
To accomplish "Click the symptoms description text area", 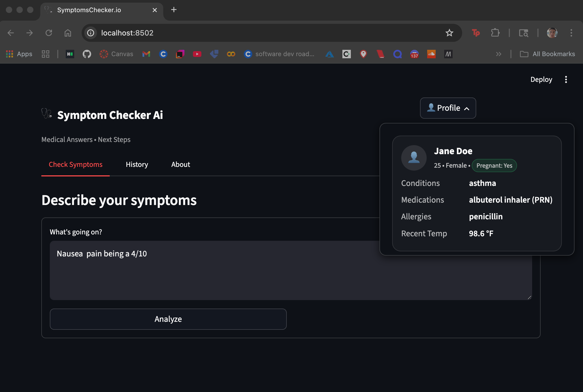I will (x=212, y=270).
